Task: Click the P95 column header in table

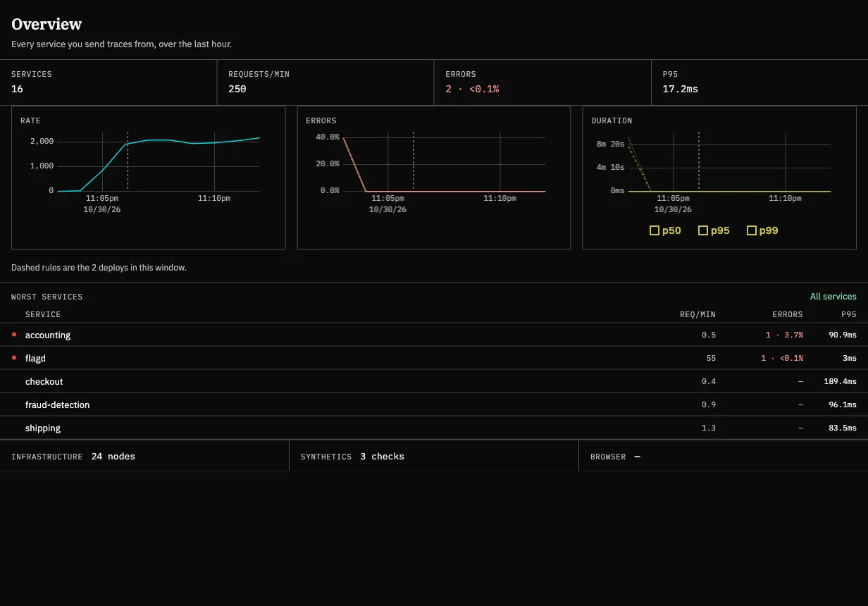Action: [x=849, y=314]
